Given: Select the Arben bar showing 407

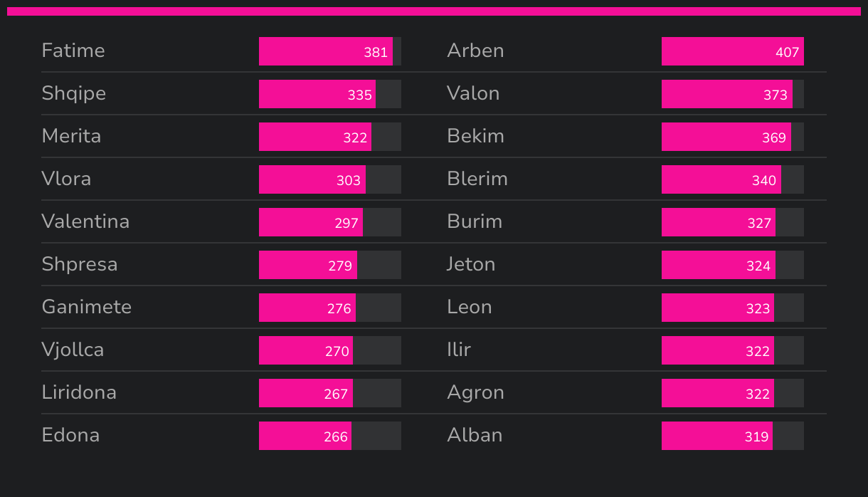Looking at the screenshot, I should (x=733, y=51).
